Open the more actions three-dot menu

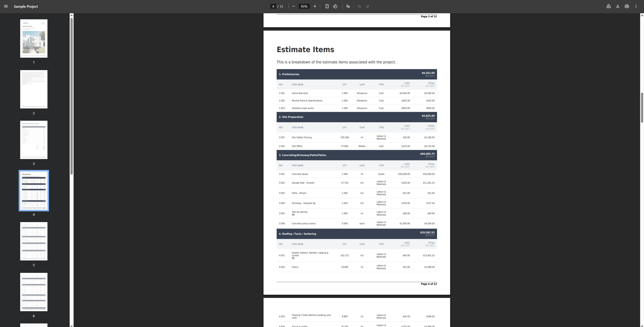tap(636, 6)
